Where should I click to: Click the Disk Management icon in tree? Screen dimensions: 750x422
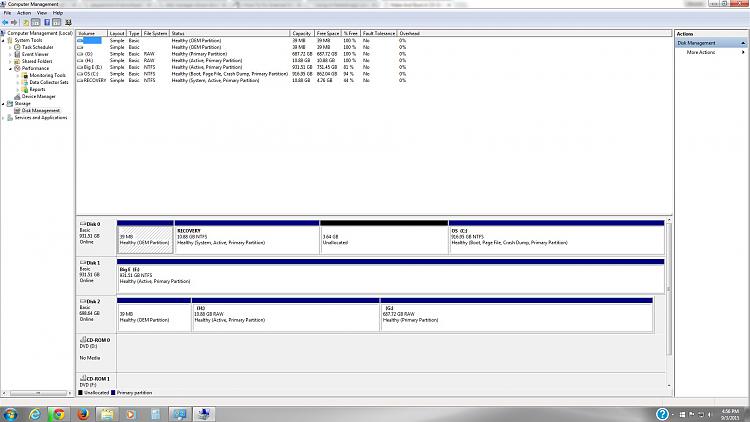(17, 111)
